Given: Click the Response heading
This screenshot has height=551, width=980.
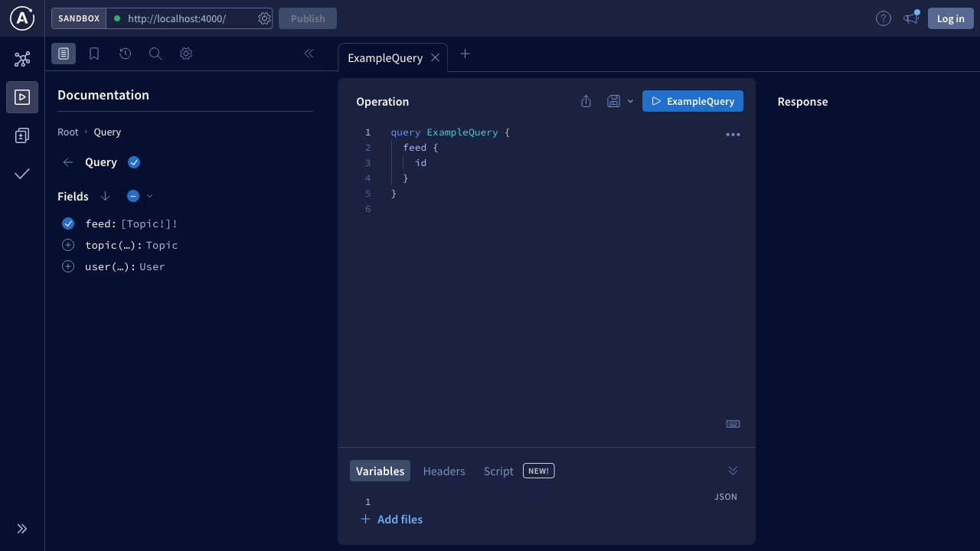Looking at the screenshot, I should (802, 101).
